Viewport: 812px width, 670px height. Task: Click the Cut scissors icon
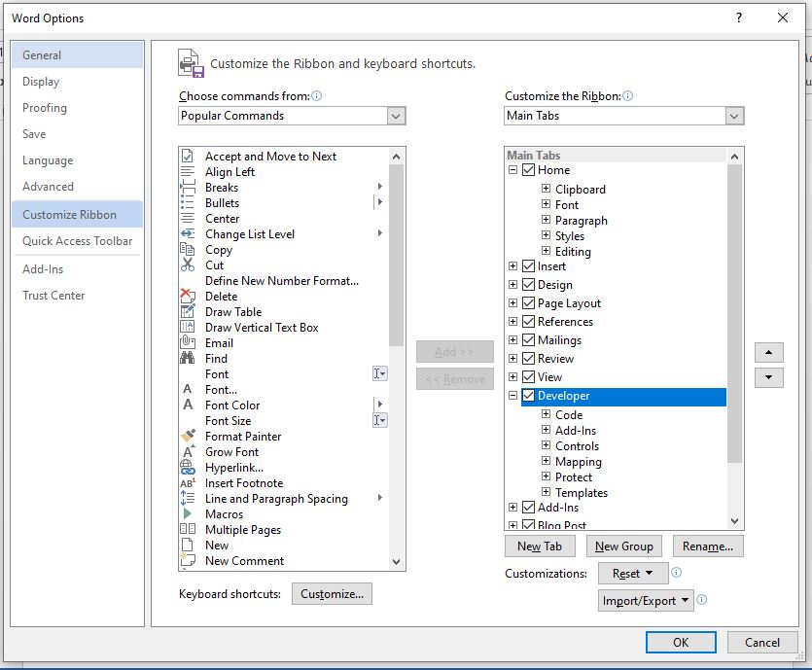coord(188,264)
